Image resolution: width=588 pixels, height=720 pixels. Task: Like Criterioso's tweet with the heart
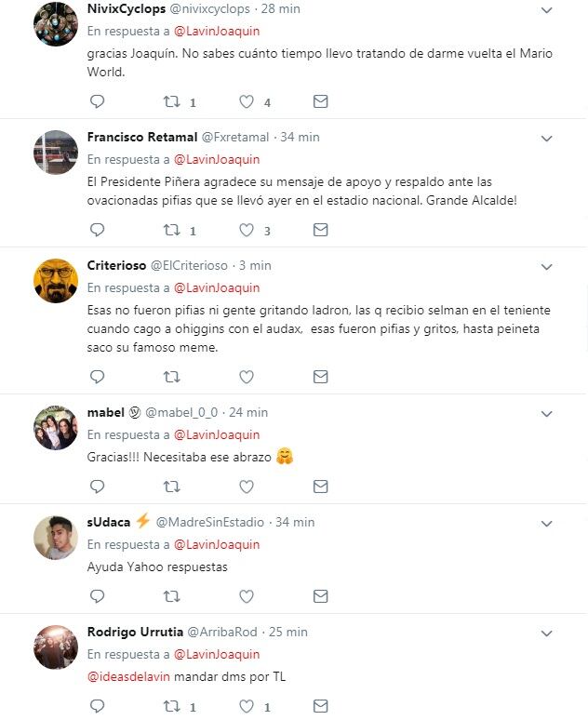coord(247,377)
